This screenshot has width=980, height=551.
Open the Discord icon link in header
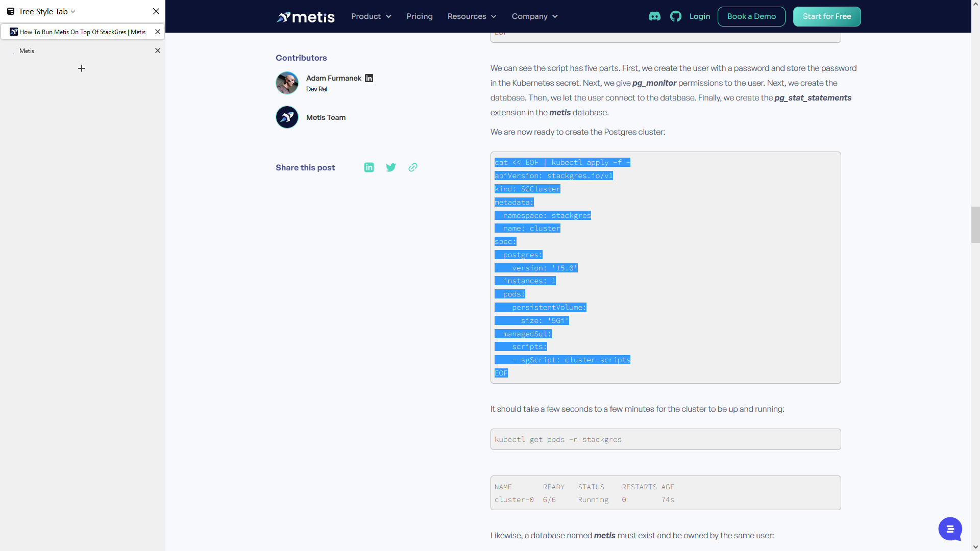coord(654,16)
